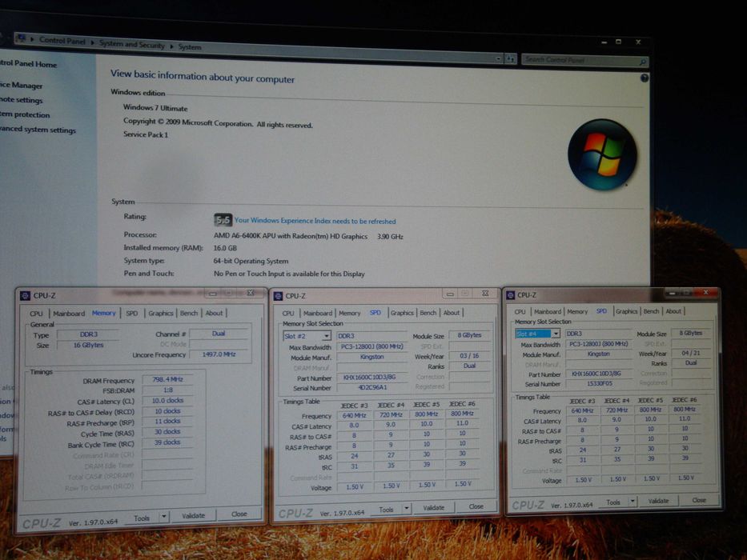
Task: Click Tools in the left CPU-Z window
Action: point(142,518)
